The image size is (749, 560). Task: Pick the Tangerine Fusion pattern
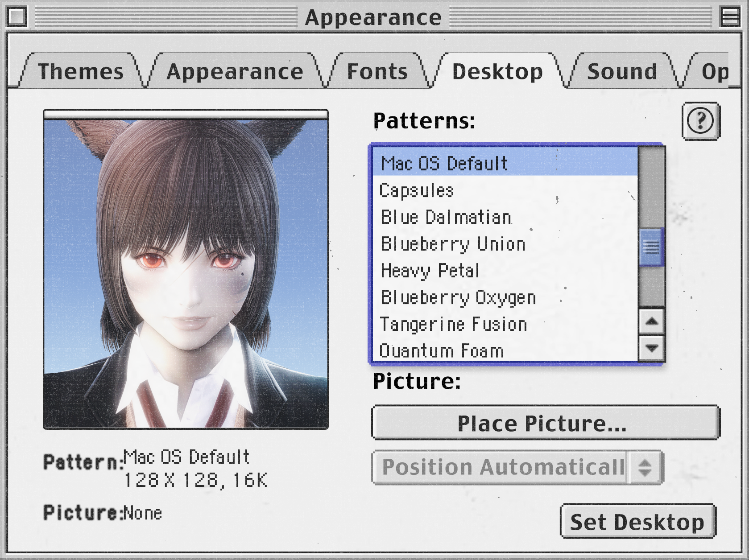click(x=505, y=324)
